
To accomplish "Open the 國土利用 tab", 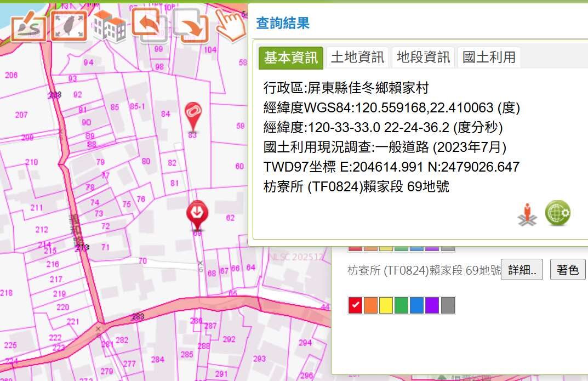I will (489, 58).
